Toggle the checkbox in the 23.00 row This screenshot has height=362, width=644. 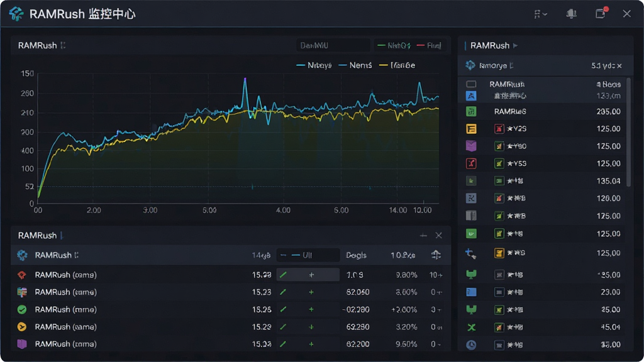tap(499, 292)
